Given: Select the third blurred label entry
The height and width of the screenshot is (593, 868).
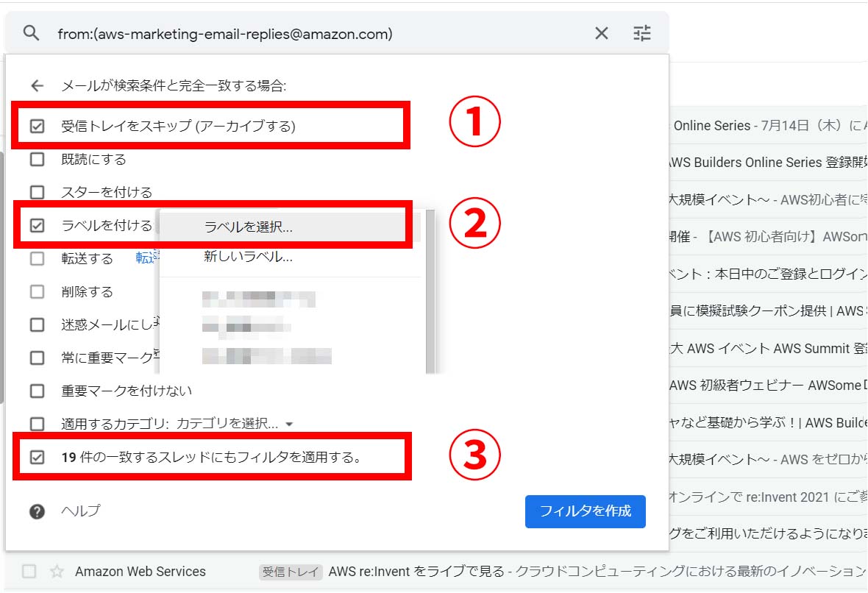Looking at the screenshot, I should [x=267, y=355].
